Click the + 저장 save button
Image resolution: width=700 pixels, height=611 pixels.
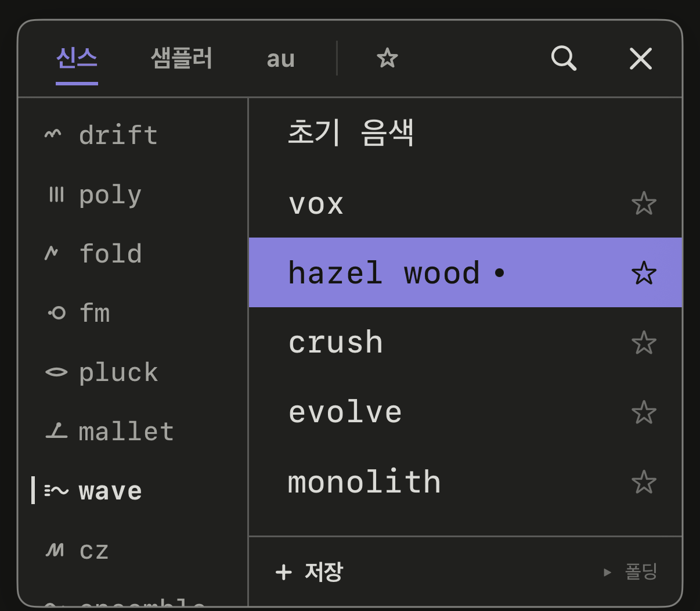pos(309,572)
